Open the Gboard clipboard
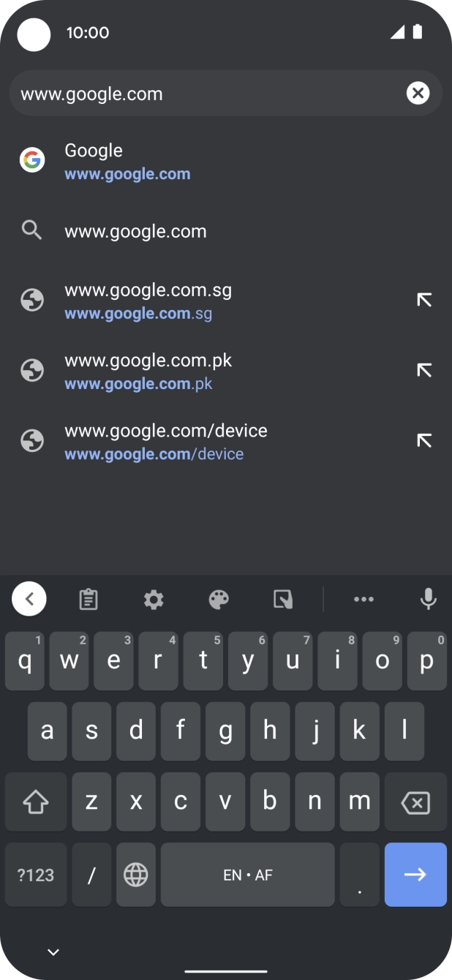The width and height of the screenshot is (452, 980). (x=88, y=598)
